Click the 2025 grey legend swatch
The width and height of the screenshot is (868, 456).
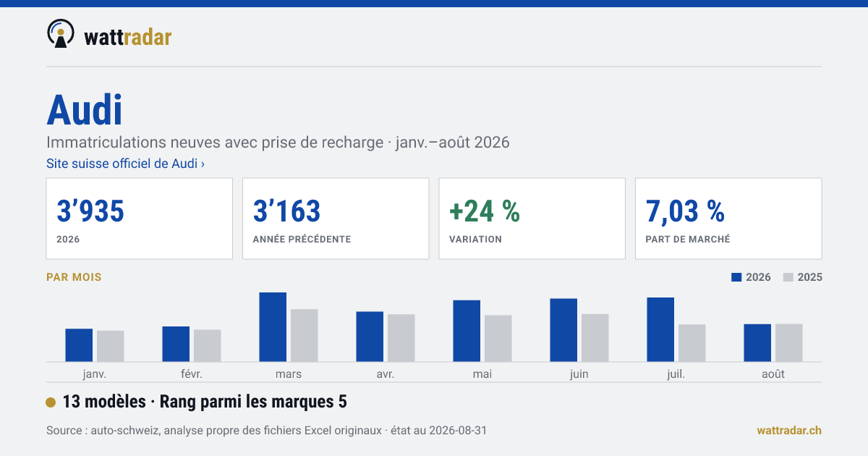789,277
